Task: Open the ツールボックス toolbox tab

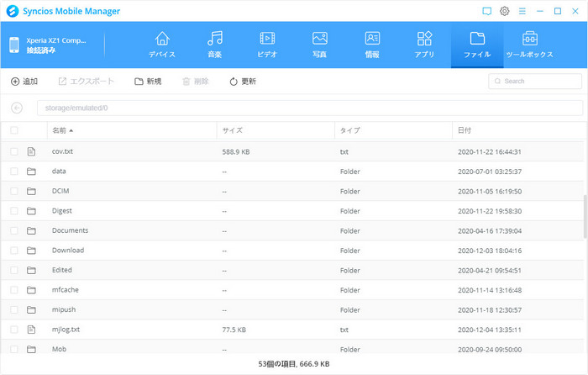Action: click(x=529, y=45)
